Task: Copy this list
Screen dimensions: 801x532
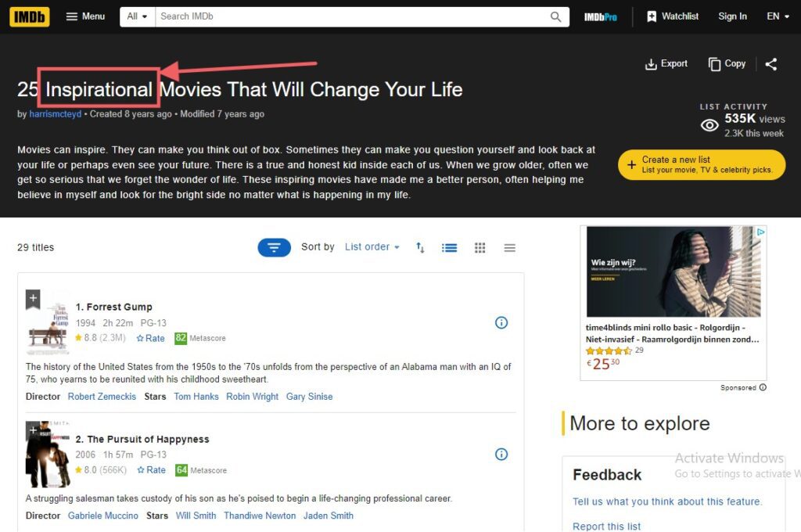Action: pos(727,64)
